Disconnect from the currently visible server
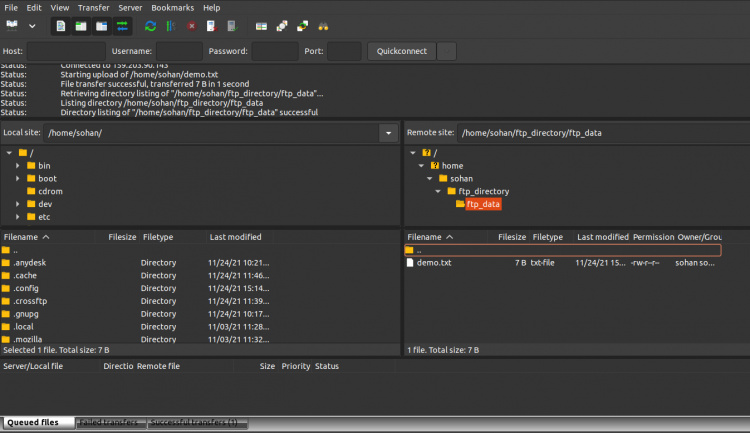Viewport: 750px width, 433px height. tap(211, 26)
